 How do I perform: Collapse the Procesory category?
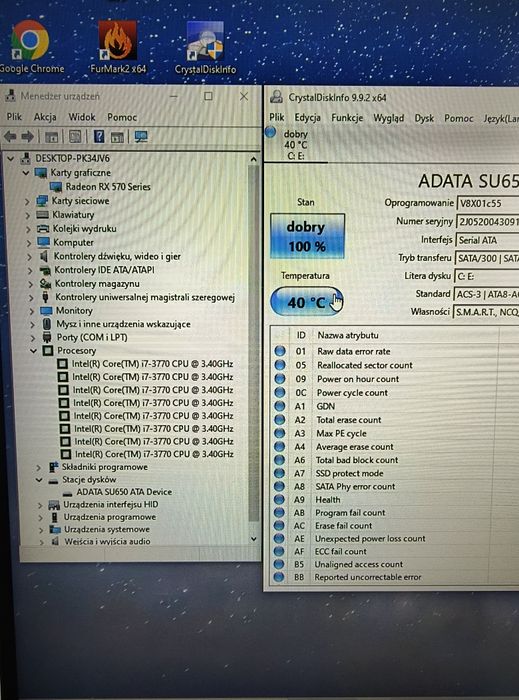tap(33, 351)
